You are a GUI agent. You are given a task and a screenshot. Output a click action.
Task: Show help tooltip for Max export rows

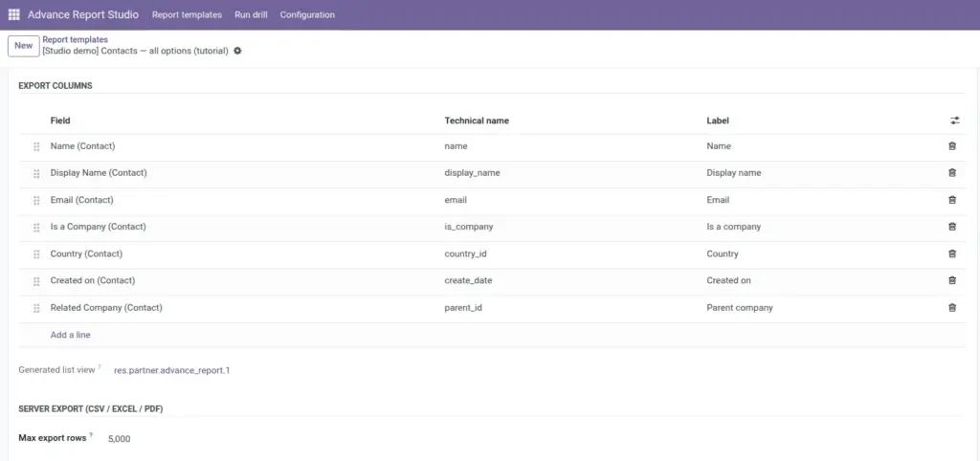tap(91, 435)
